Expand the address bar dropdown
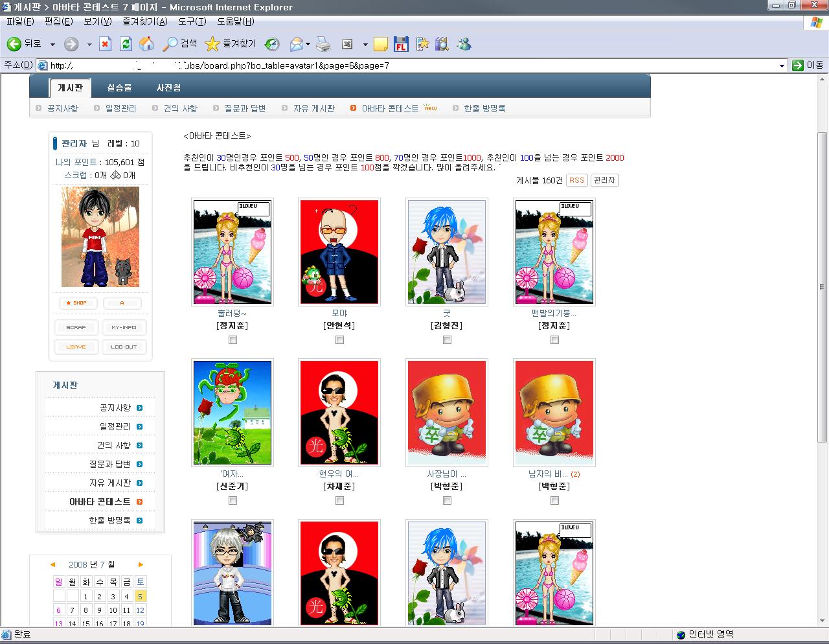The image size is (829, 644). tap(782, 65)
